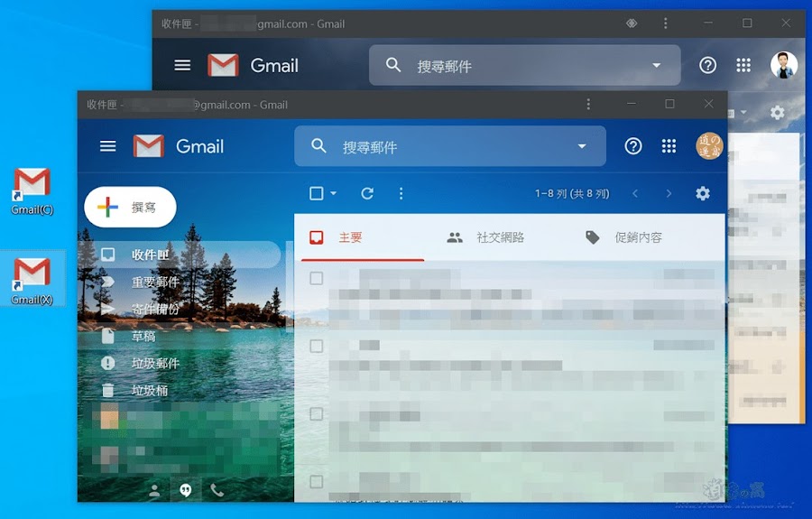Show search options arrow in front window
This screenshot has height=519, width=812.
(x=582, y=146)
